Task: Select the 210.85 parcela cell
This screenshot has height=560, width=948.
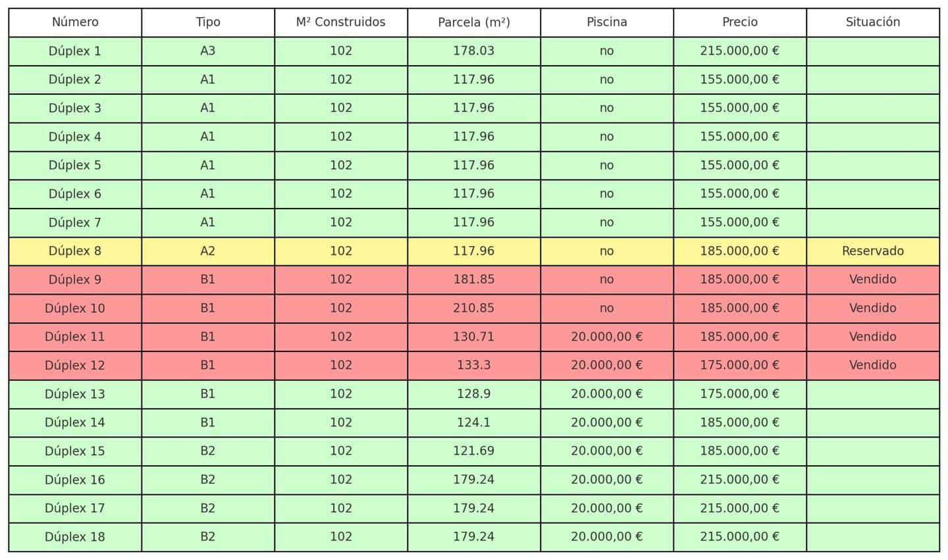Action: [x=474, y=309]
